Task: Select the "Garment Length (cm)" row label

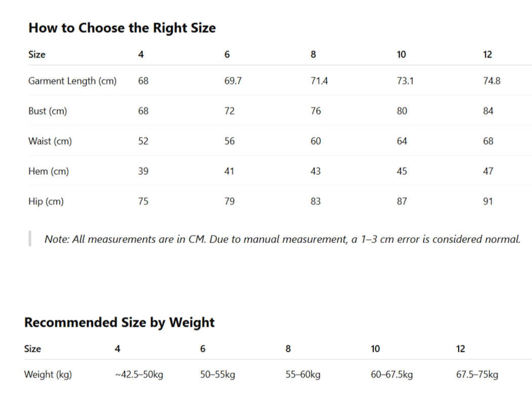Action: 72,81
